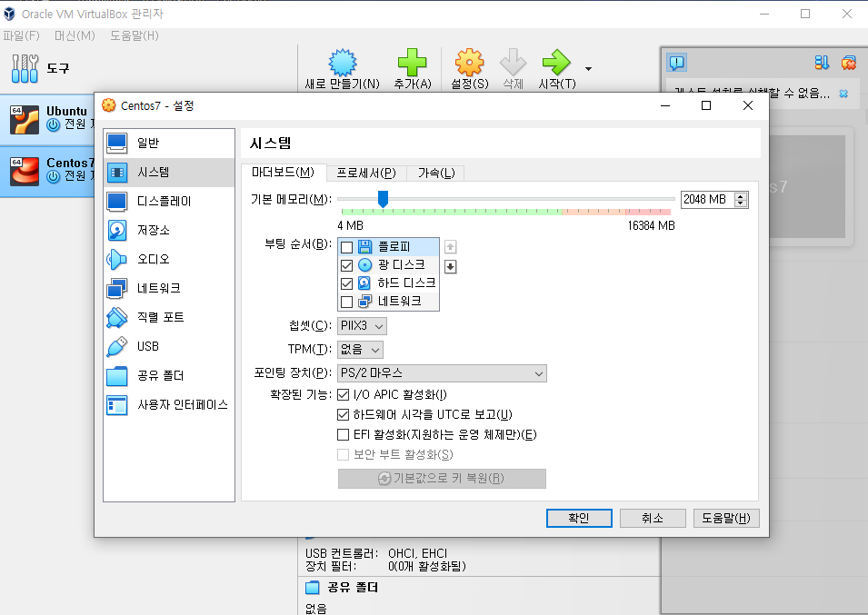Click the Centos7 preview thumbnail
The height and width of the screenshot is (615, 868).
[x=807, y=187]
